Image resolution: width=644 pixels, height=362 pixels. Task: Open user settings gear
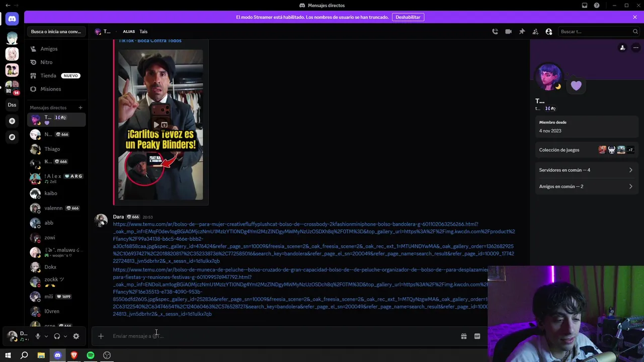[76, 336]
